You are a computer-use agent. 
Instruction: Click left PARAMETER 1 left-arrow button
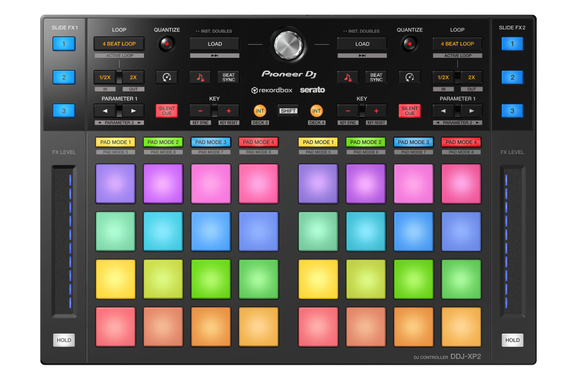coord(105,111)
